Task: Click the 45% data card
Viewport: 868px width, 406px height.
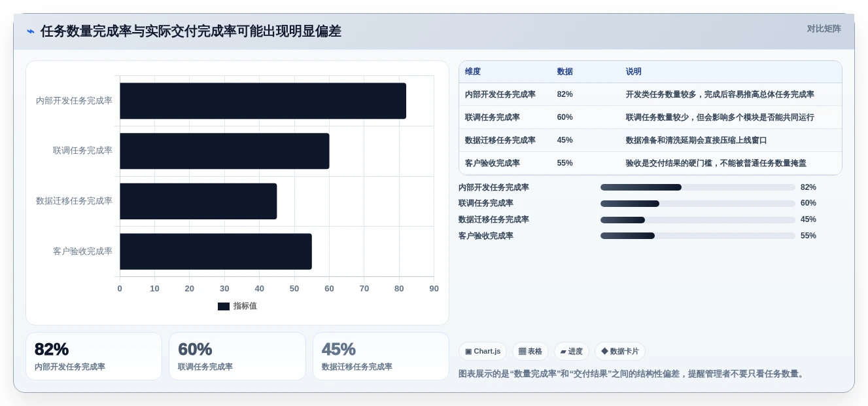Action: pyautogui.click(x=381, y=356)
